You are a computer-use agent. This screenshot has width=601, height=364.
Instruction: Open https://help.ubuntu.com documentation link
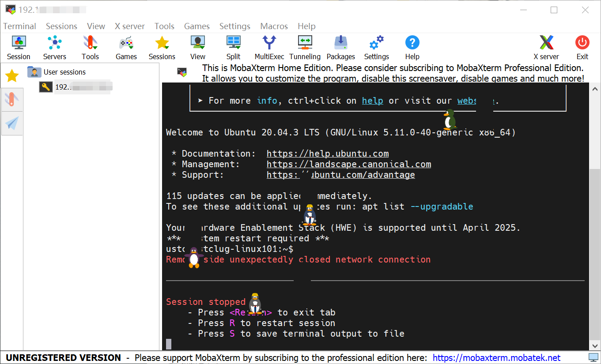coord(328,154)
